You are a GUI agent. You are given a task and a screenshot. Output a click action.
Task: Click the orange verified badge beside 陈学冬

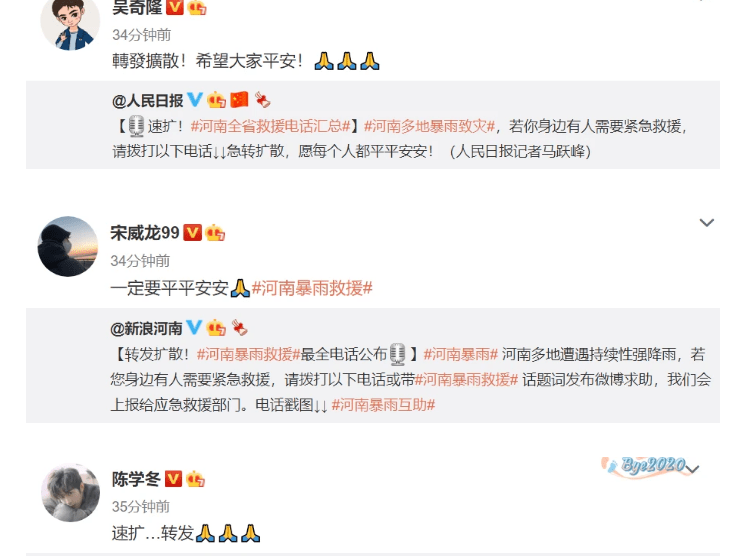[x=173, y=479]
